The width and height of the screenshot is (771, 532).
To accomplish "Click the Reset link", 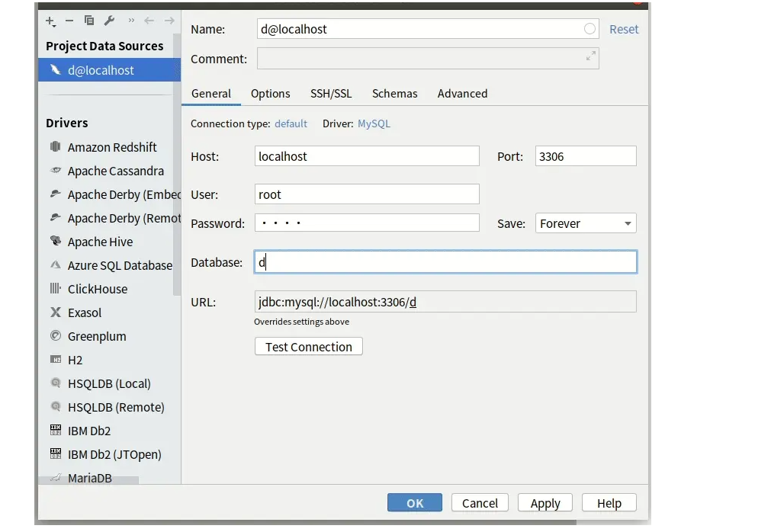I will click(624, 29).
